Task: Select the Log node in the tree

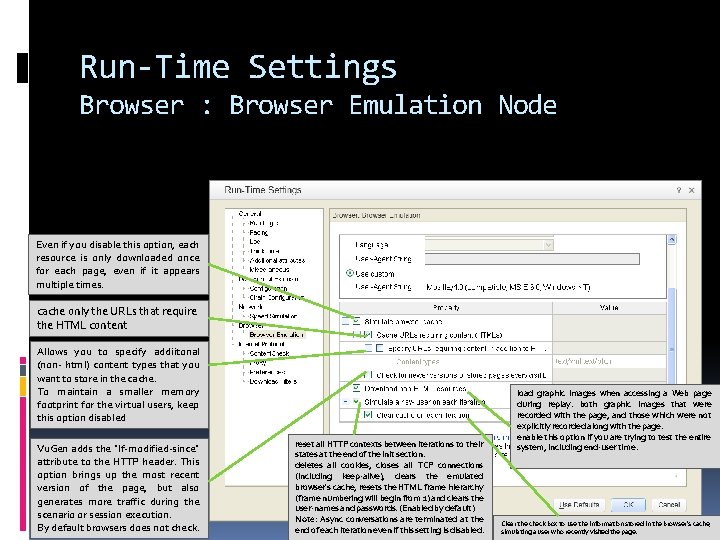Action: 255,242
